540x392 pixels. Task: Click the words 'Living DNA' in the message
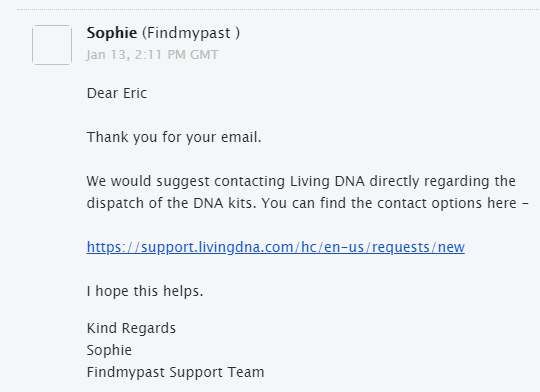327,181
